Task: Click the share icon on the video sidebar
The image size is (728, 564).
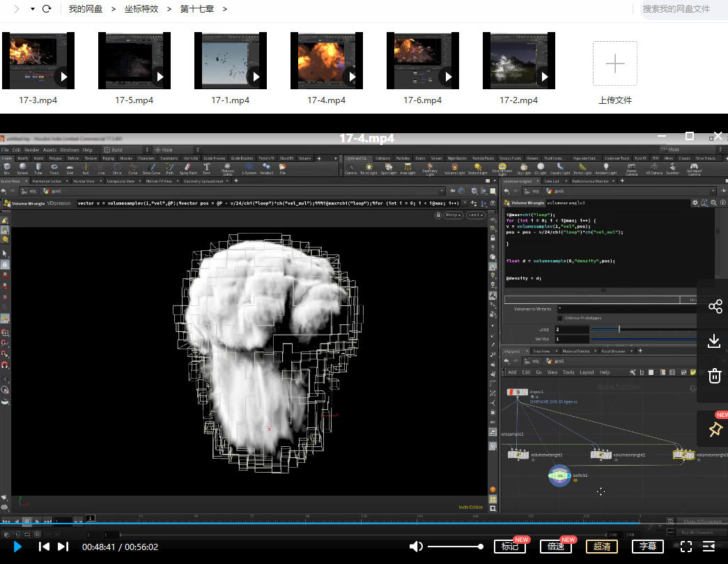Action: [x=714, y=307]
